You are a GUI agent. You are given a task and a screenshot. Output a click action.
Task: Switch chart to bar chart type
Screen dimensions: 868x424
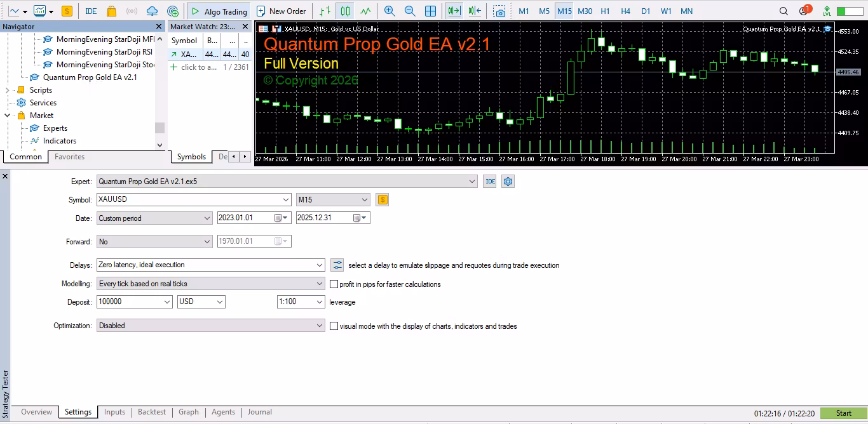(x=325, y=11)
